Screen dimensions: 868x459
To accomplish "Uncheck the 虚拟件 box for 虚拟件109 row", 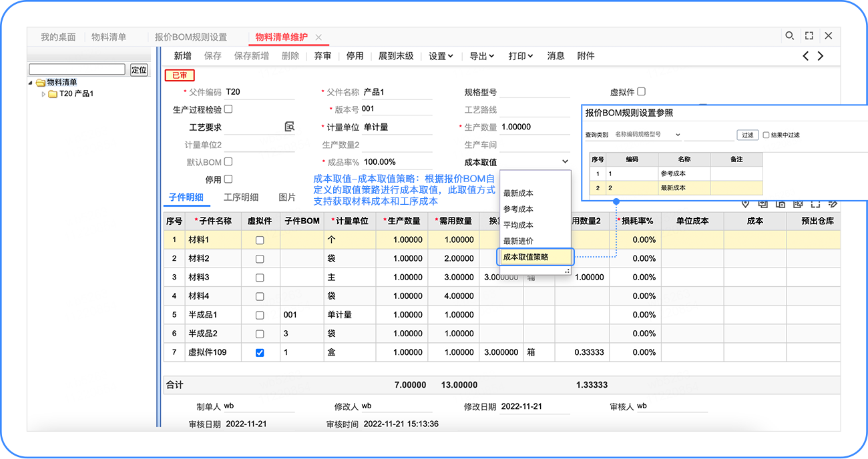I will coord(260,352).
